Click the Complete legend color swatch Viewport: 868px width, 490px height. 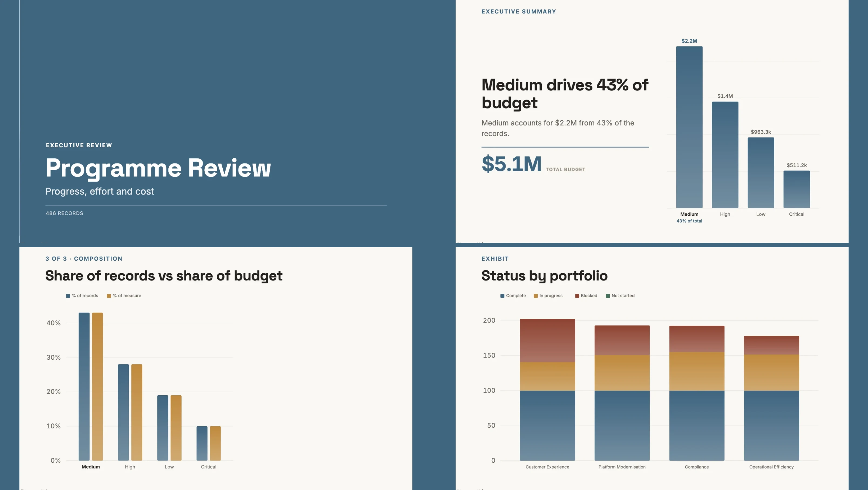[x=502, y=296]
